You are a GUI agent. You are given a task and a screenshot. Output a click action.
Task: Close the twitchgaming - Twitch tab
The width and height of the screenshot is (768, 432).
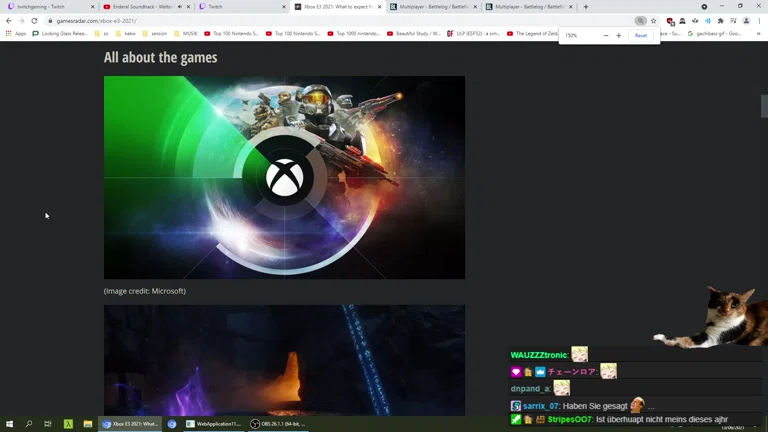pyautogui.click(x=93, y=7)
